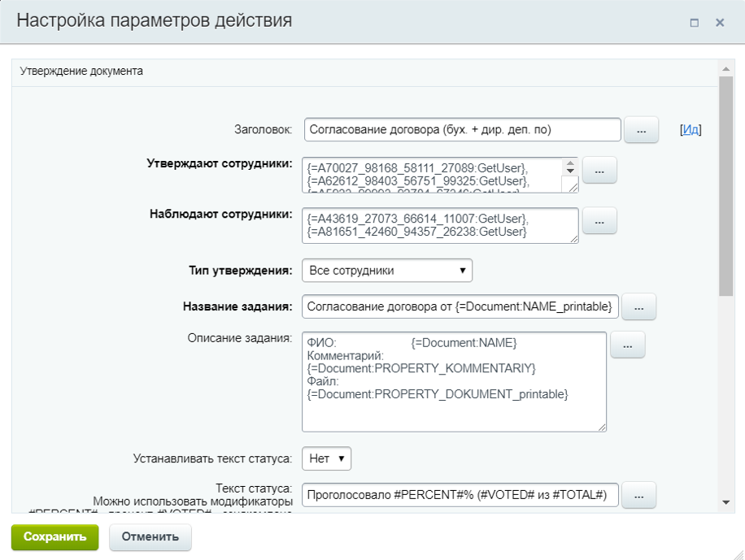The width and height of the screenshot is (745, 560).
Task: Focus the Описание задания textarea
Action: [x=454, y=382]
